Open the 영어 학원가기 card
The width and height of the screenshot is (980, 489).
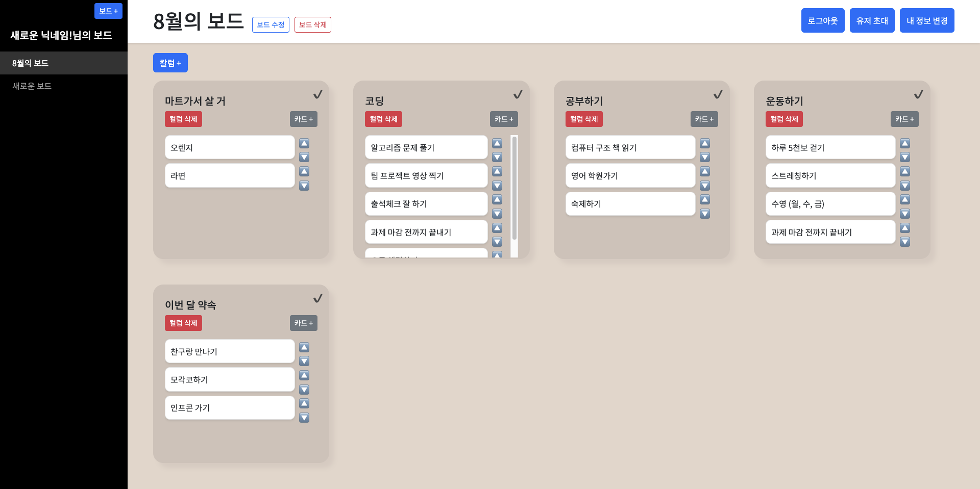pyautogui.click(x=630, y=175)
